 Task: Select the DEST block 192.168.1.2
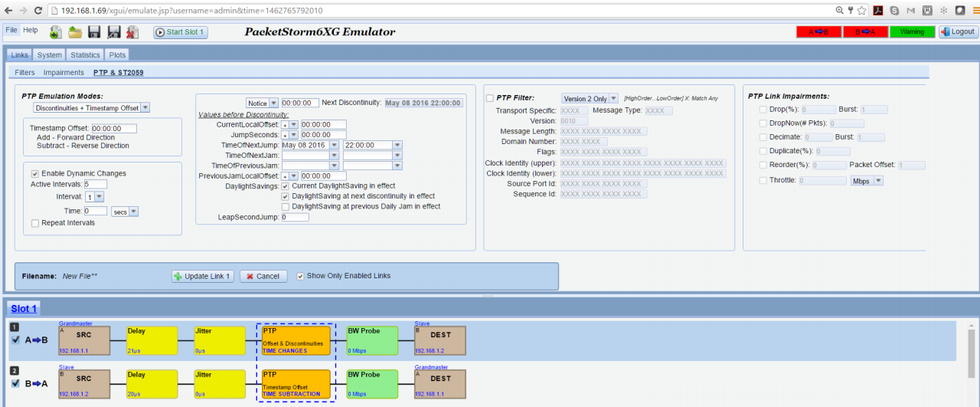pos(440,341)
